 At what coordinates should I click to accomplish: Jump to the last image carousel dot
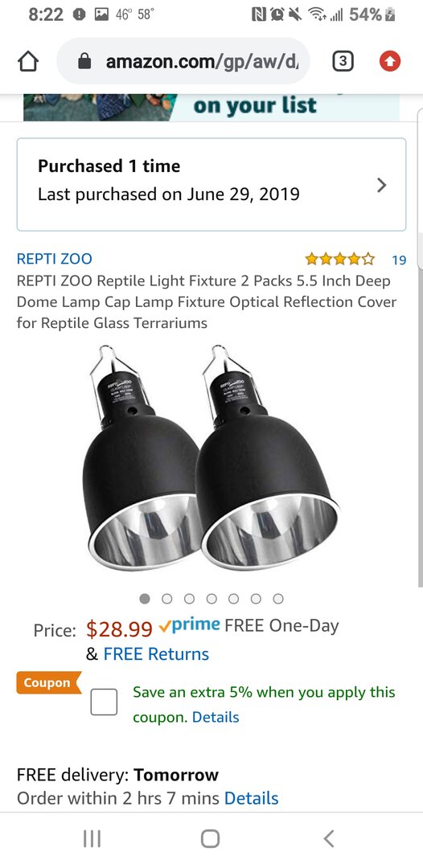click(278, 599)
